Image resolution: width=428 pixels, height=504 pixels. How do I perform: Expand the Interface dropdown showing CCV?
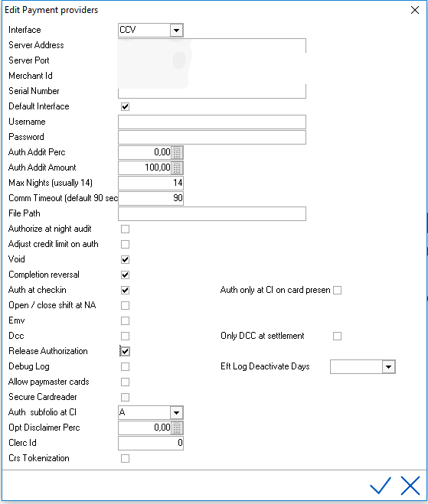tap(176, 31)
